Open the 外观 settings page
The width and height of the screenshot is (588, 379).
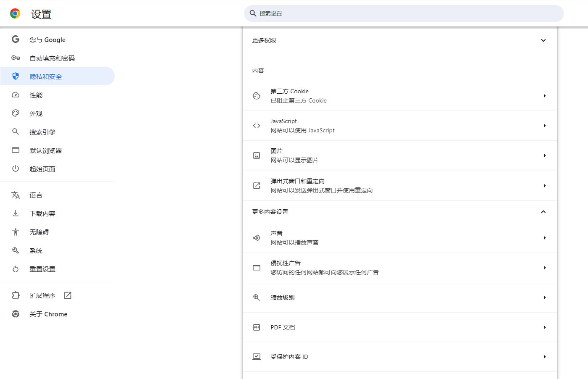(58, 113)
